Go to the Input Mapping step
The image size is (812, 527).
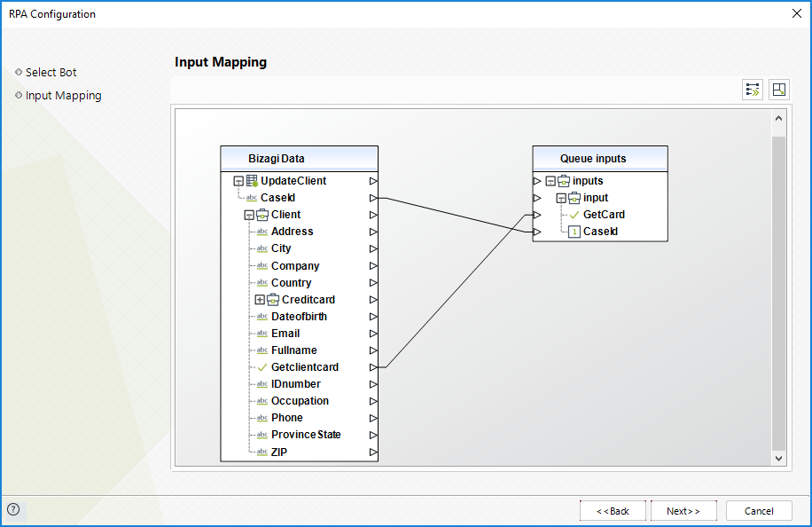(63, 95)
